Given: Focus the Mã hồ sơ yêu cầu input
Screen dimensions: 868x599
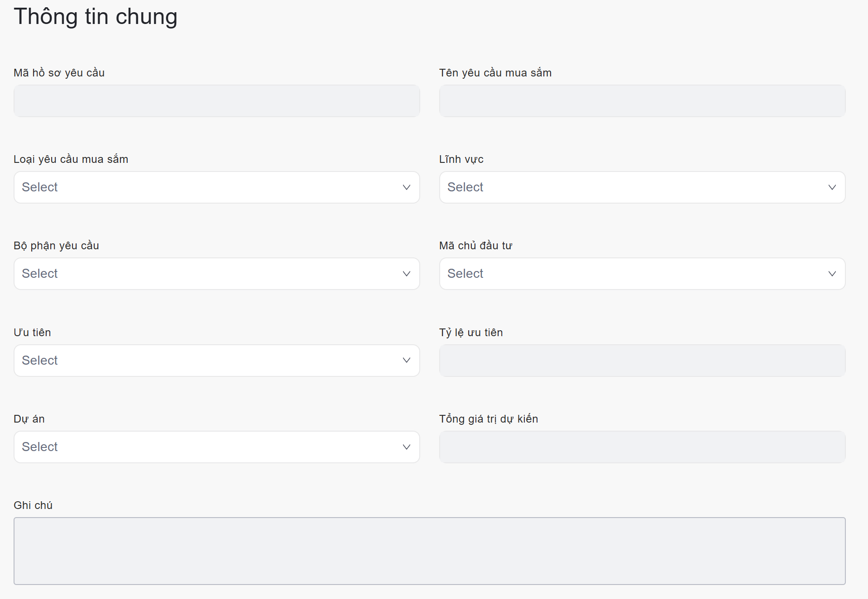Looking at the screenshot, I should pos(216,101).
